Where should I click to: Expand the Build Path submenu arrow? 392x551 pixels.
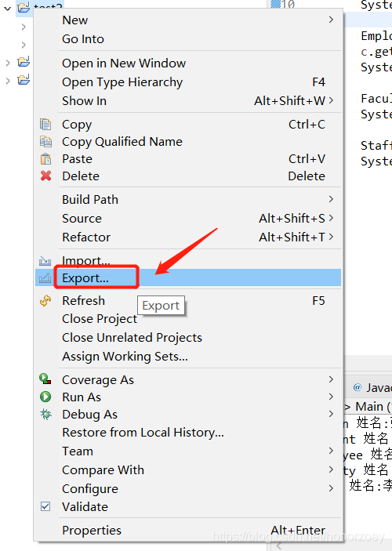(x=331, y=199)
